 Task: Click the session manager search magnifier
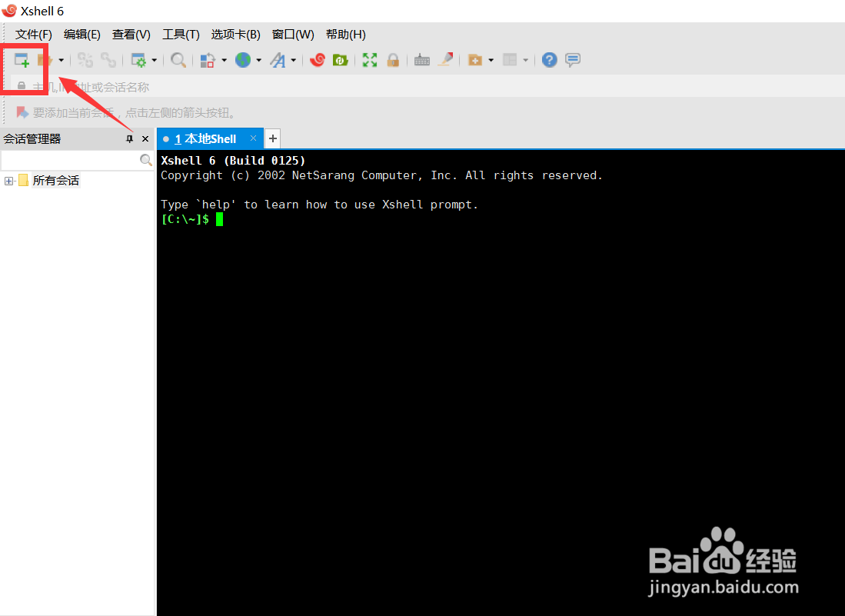(x=145, y=160)
